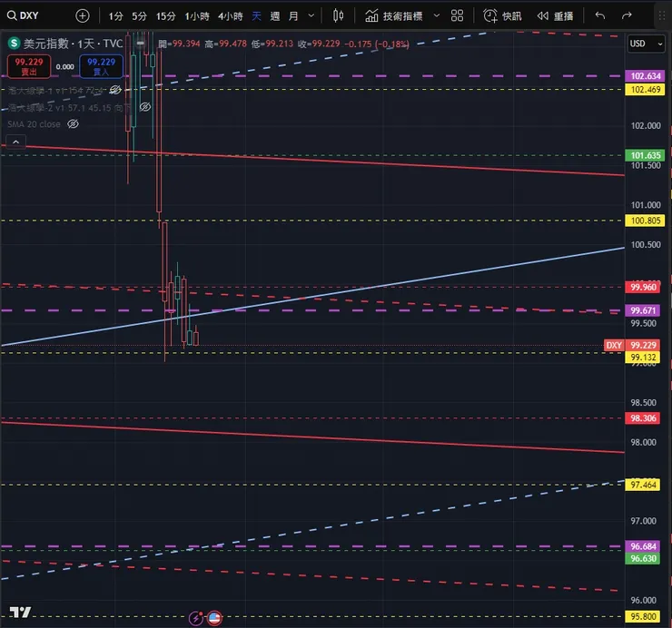Screen dimensions: 672x628
Task: Click the 98.306 red price label
Action: point(643,418)
